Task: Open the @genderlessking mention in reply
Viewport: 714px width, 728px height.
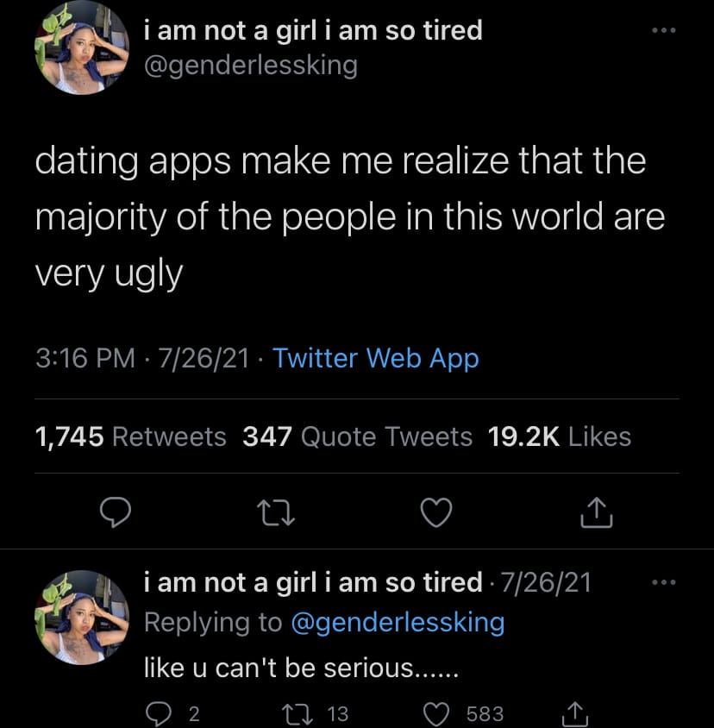Action: coord(398,623)
